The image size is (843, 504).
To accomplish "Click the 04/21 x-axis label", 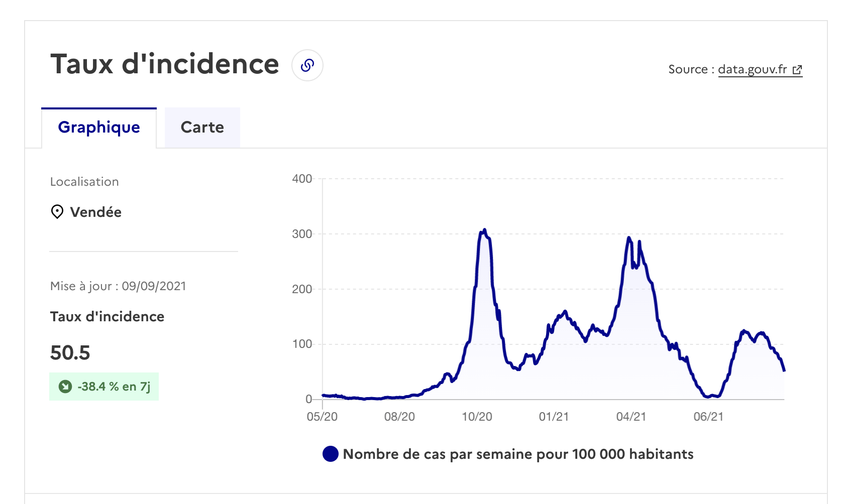I will click(631, 417).
